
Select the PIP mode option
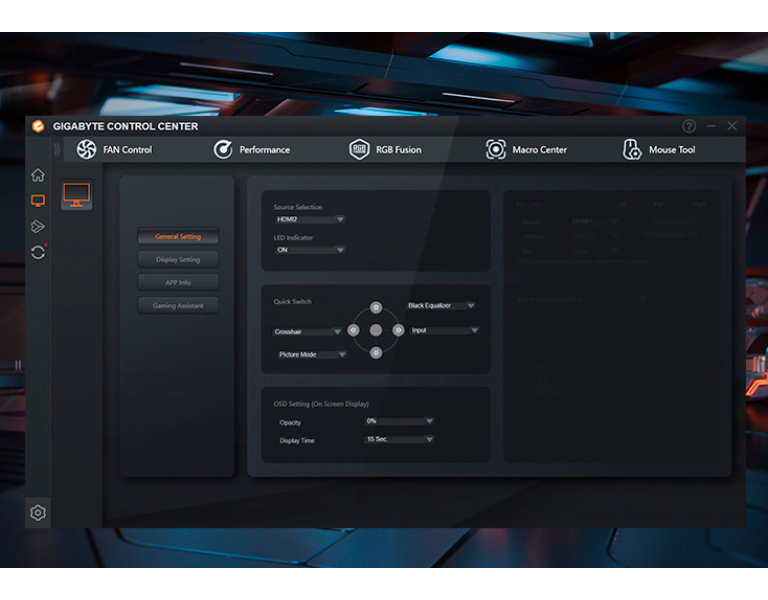pyautogui.click(x=659, y=205)
